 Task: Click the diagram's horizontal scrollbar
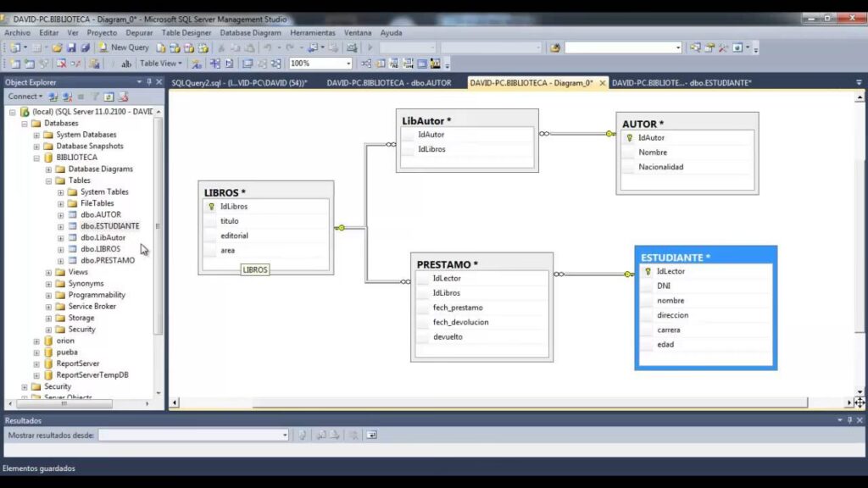509,402
